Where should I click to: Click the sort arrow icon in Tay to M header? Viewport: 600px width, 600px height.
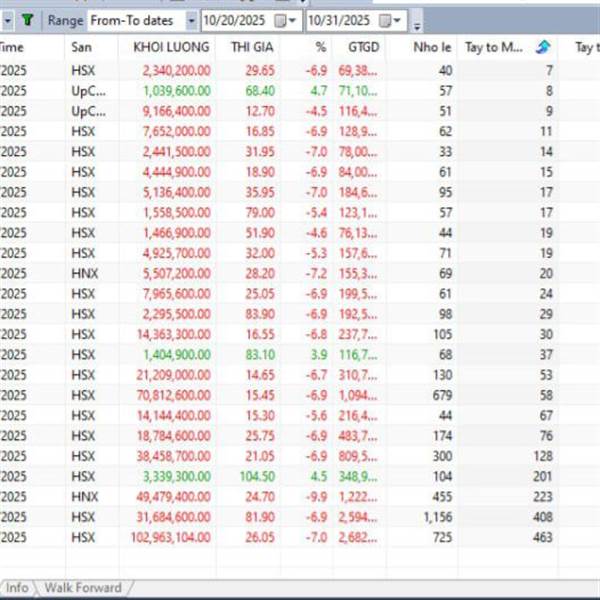point(543,47)
